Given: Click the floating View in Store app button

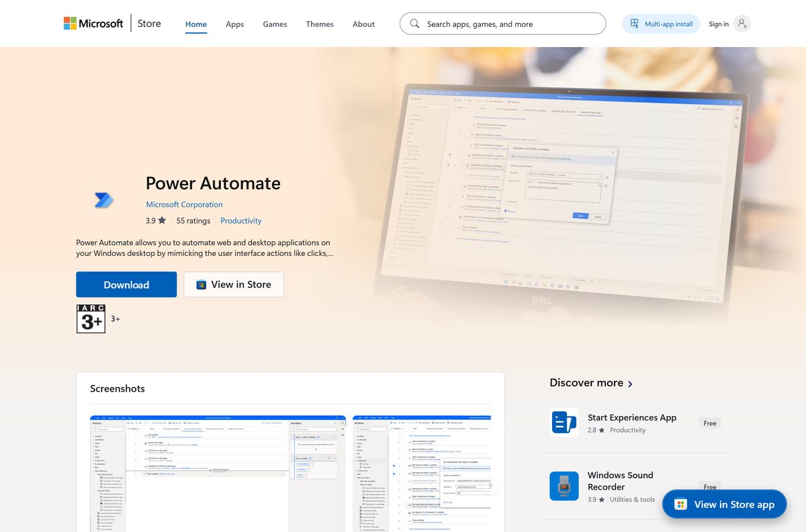Looking at the screenshot, I should point(724,504).
